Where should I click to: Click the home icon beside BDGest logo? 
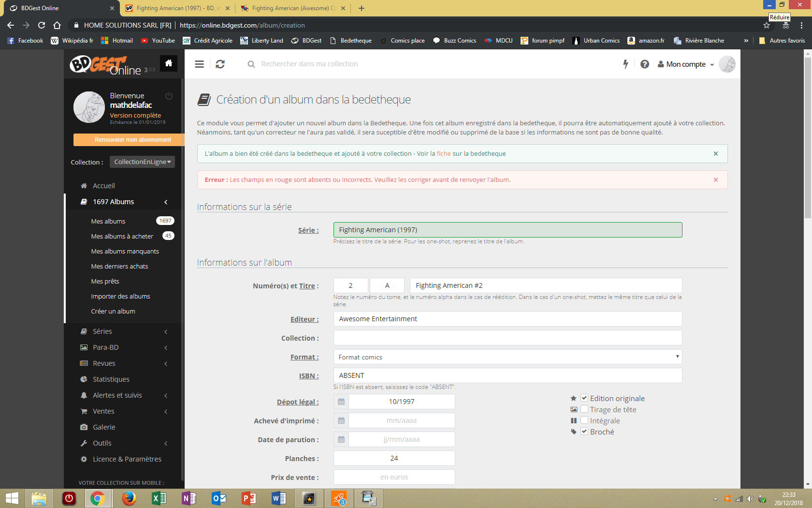(x=169, y=63)
